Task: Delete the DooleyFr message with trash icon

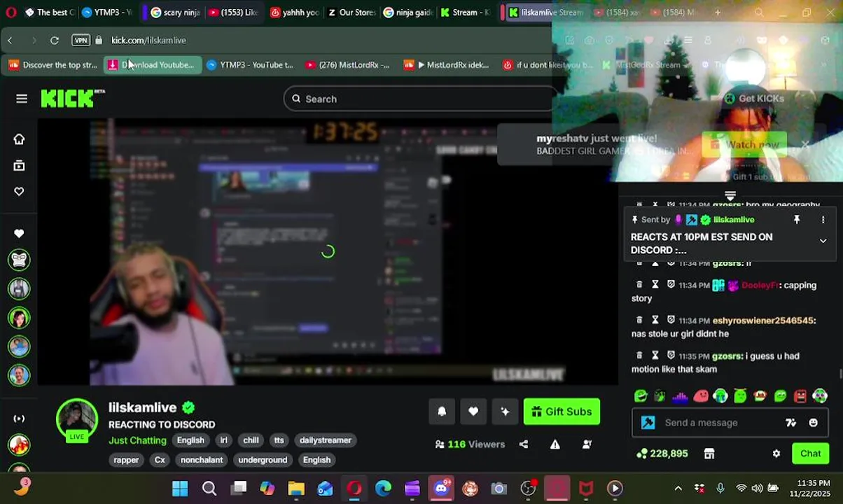Action: [639, 285]
